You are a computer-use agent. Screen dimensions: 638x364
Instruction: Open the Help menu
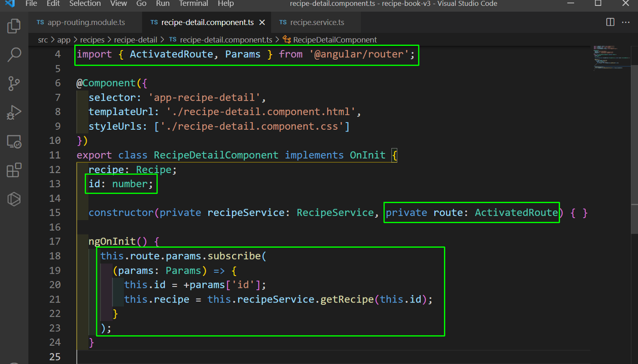(226, 4)
